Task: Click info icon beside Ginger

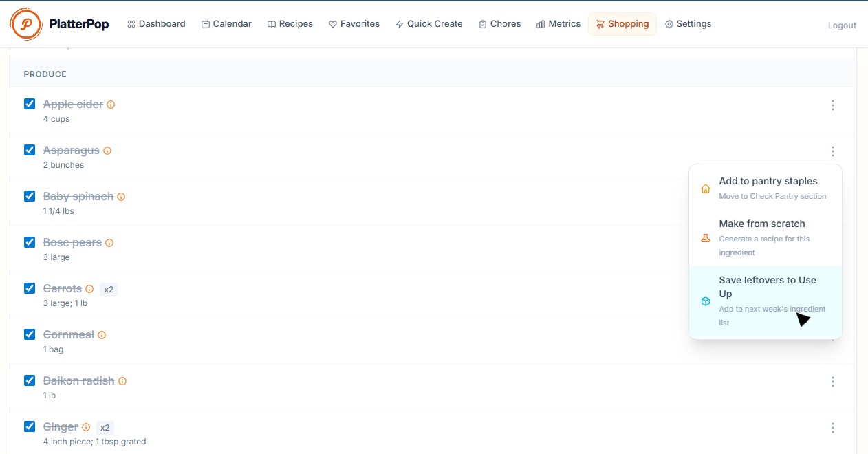Action: (x=86, y=427)
